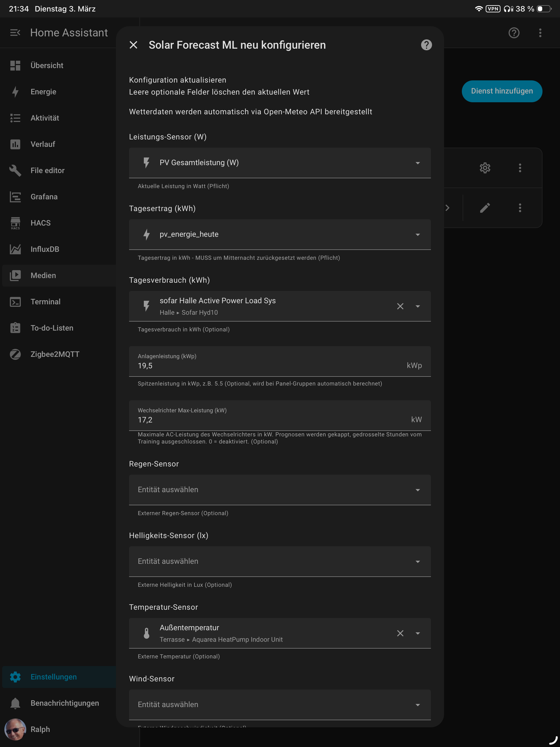This screenshot has height=747, width=560.
Task: Open the HACS sidebar item
Action: [40, 223]
